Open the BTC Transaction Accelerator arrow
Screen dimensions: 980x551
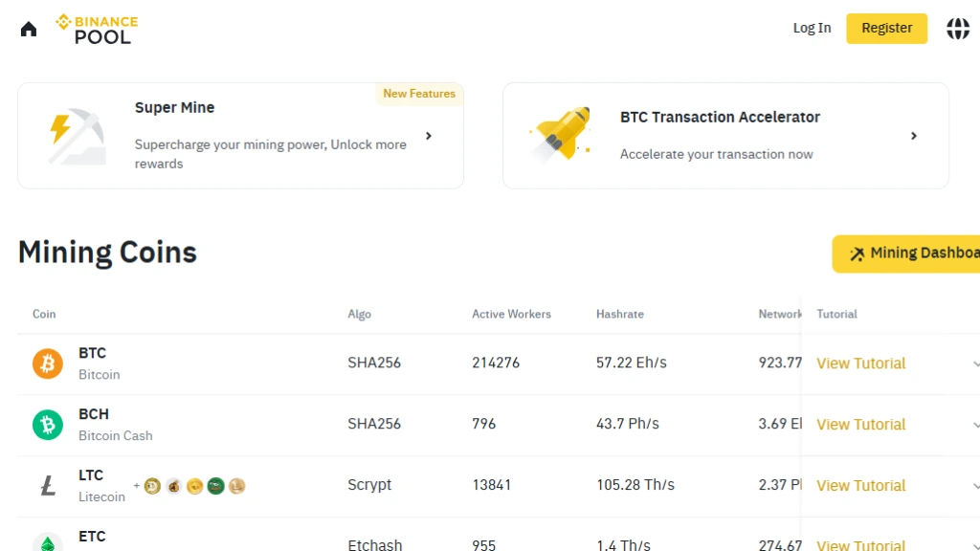point(914,136)
